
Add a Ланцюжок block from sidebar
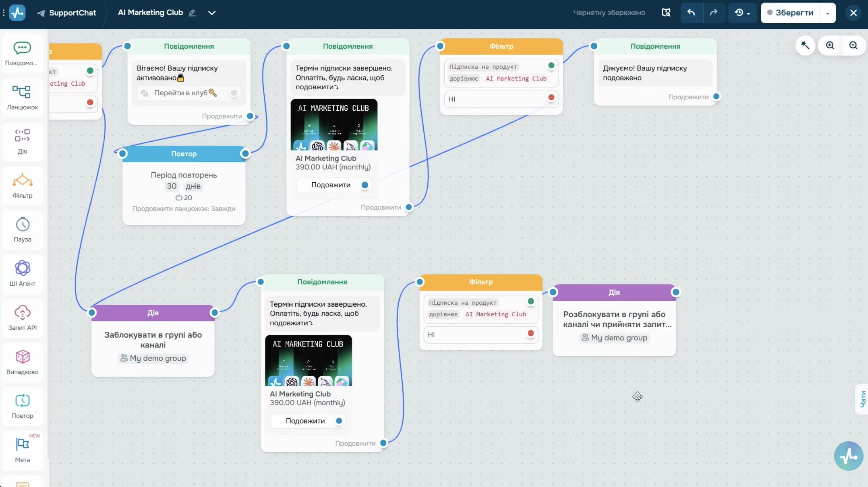coord(22,98)
